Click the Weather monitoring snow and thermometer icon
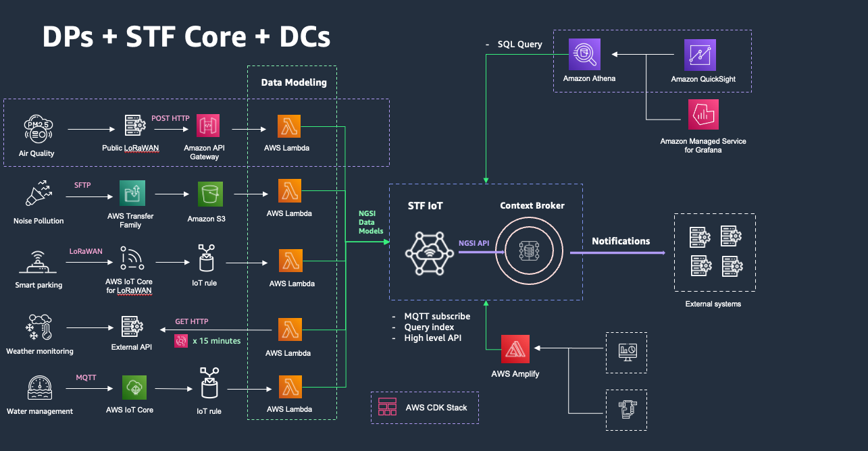Screen dimensions: 868x451 [x=39, y=327]
